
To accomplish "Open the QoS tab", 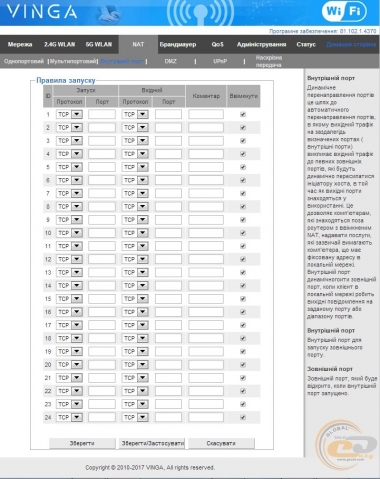I will [x=217, y=44].
